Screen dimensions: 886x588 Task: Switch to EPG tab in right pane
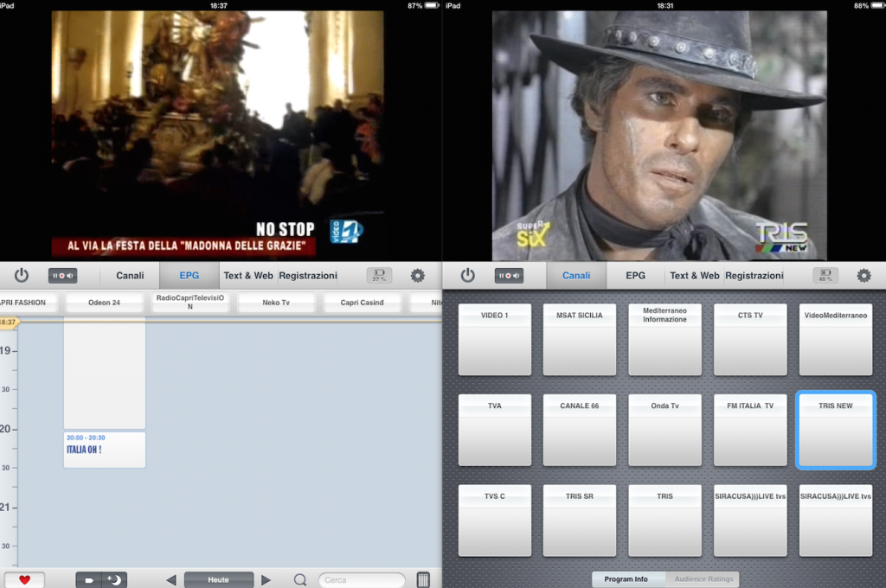(636, 276)
